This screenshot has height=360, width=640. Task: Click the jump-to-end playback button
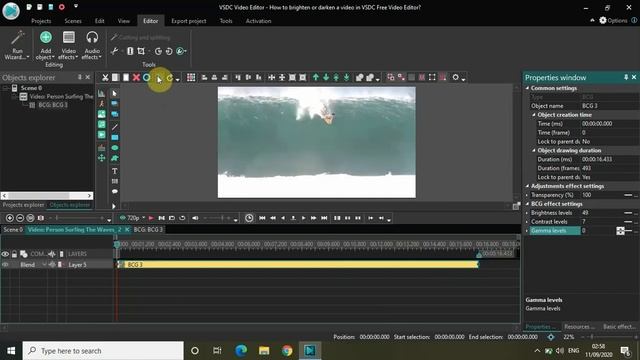(x=324, y=218)
